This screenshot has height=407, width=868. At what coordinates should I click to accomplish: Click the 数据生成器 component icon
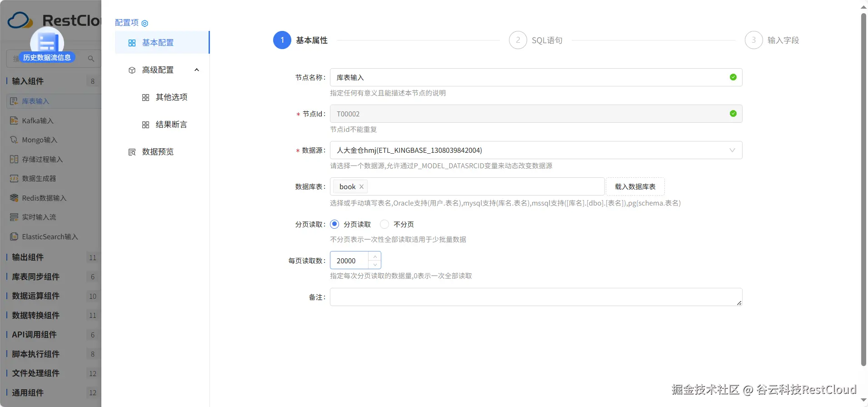[14, 178]
